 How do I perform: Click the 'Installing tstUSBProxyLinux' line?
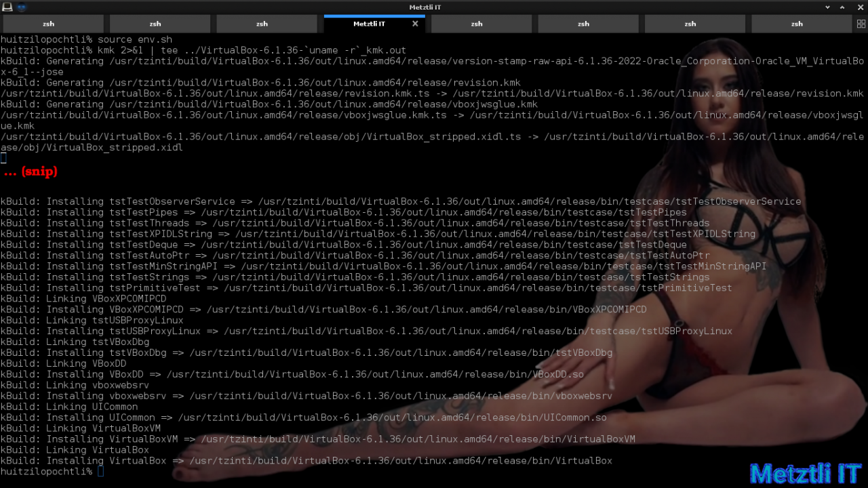[x=366, y=331]
